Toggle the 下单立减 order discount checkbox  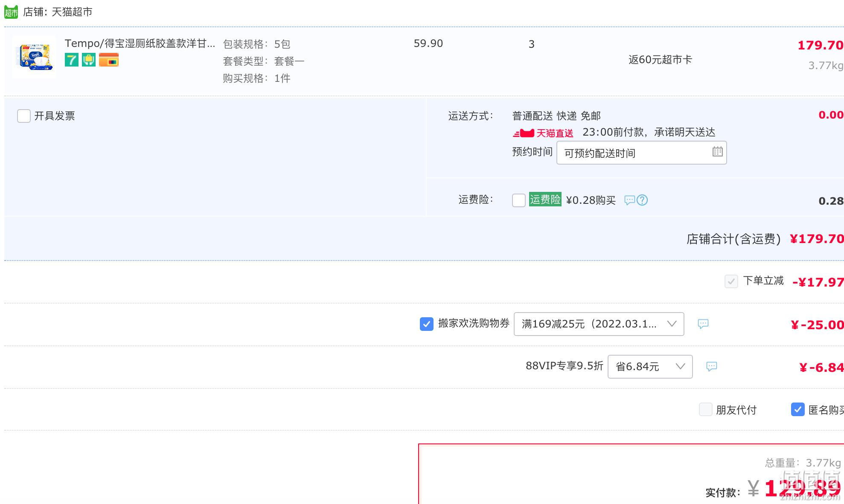pos(731,281)
